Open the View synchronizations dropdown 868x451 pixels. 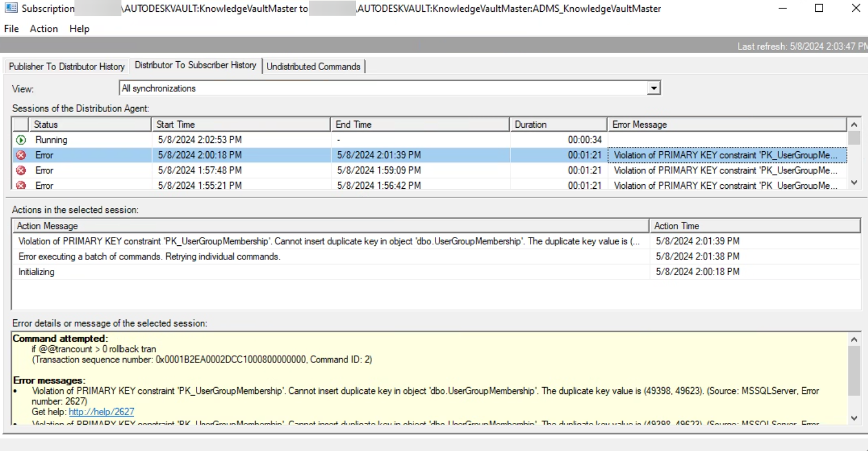[x=654, y=87]
